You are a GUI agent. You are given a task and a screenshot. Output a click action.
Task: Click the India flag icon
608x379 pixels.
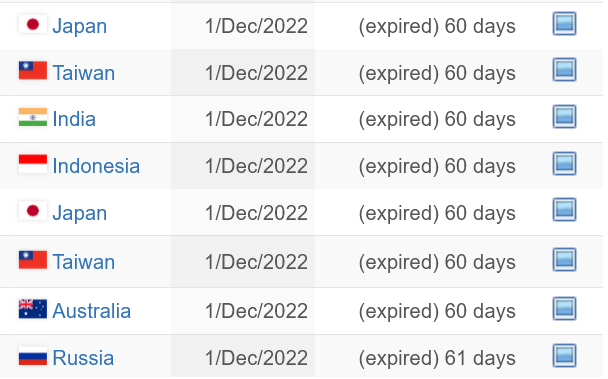click(33, 117)
